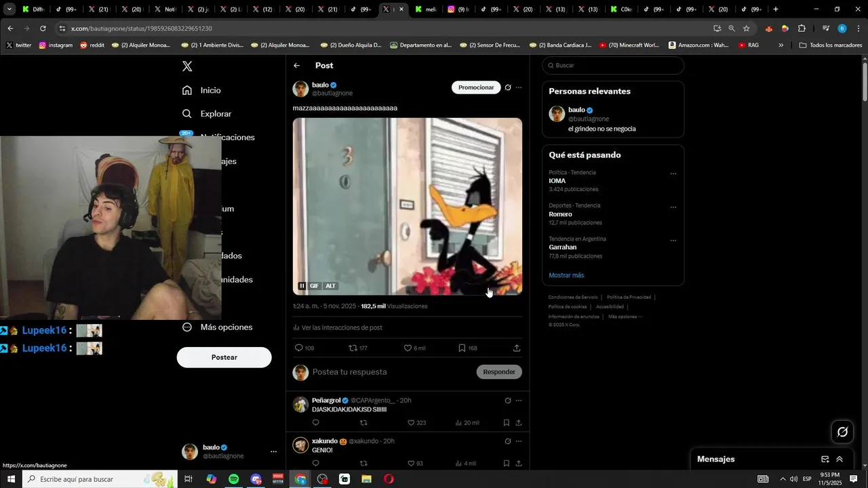Open menu on Peñargrol's reply

click(519, 401)
